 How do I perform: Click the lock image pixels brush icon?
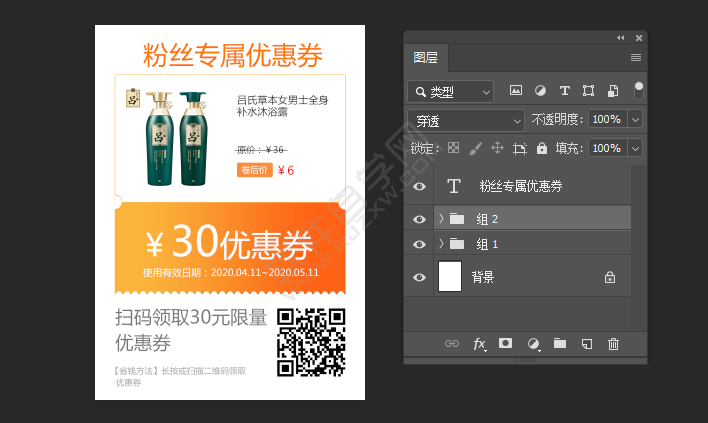pyautogui.click(x=475, y=148)
